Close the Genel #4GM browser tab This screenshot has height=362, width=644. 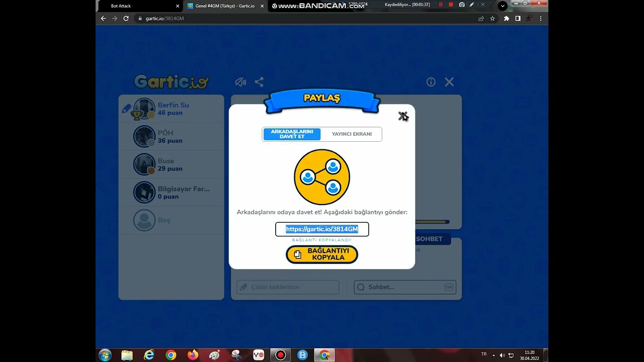tap(262, 6)
